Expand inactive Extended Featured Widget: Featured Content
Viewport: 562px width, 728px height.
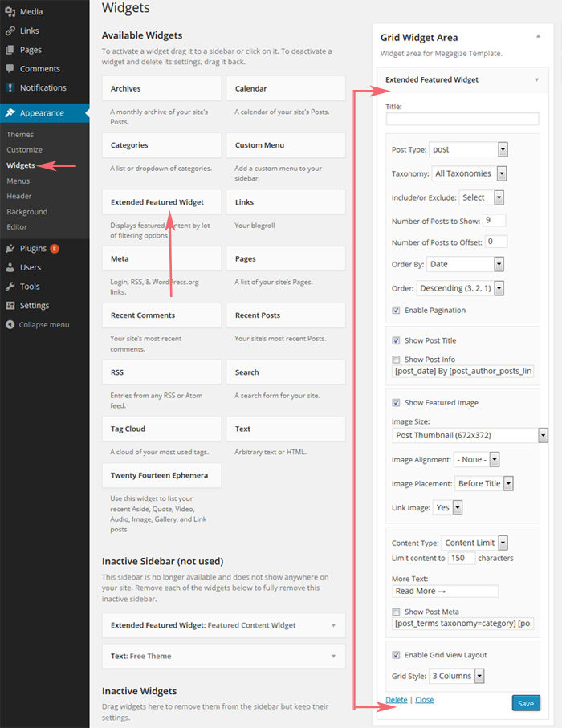coord(333,625)
